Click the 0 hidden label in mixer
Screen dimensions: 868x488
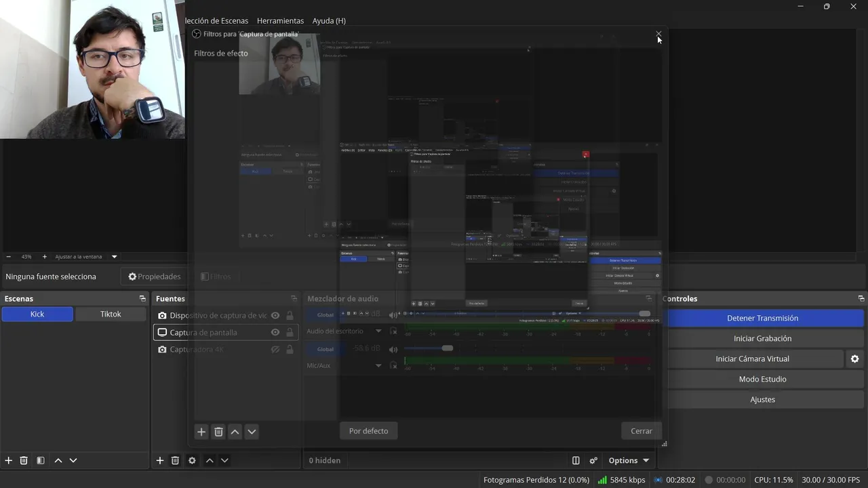click(x=325, y=460)
